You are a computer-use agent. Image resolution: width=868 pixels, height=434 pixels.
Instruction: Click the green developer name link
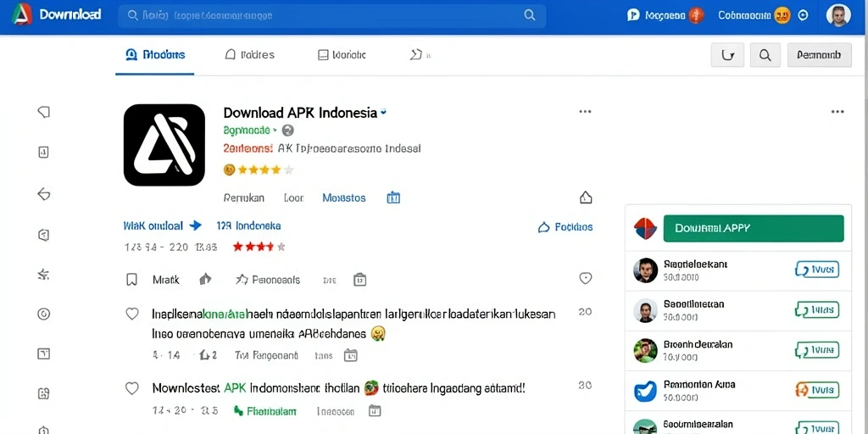pos(247,131)
